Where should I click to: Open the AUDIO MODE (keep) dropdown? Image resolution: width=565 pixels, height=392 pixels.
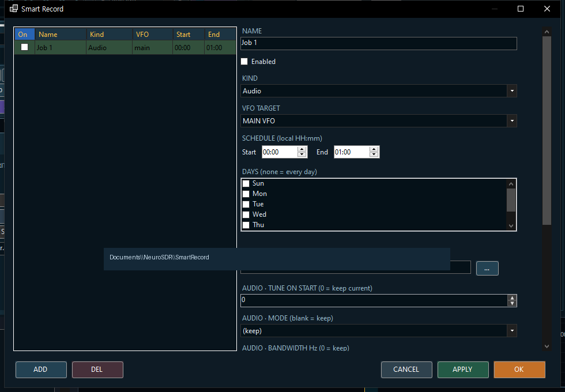pos(379,331)
